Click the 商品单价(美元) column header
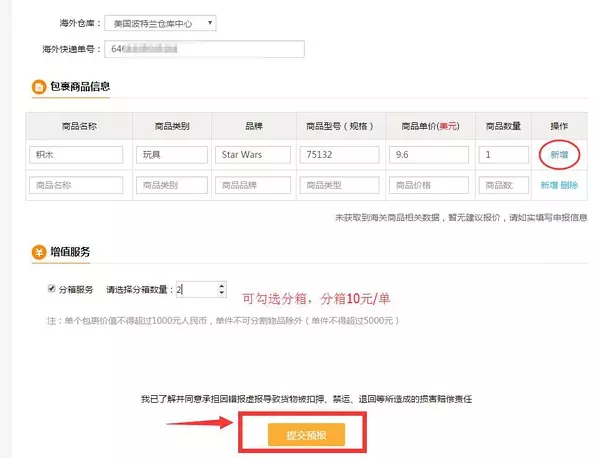 (x=430, y=126)
